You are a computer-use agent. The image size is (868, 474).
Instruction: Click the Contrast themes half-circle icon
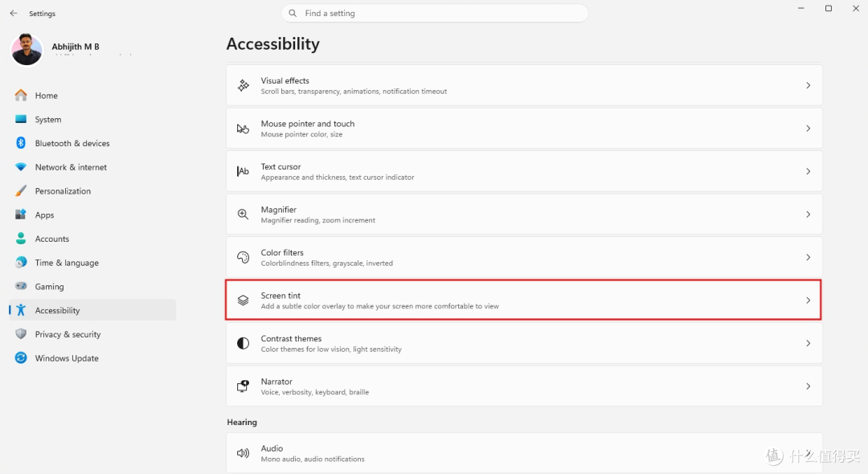pos(243,344)
